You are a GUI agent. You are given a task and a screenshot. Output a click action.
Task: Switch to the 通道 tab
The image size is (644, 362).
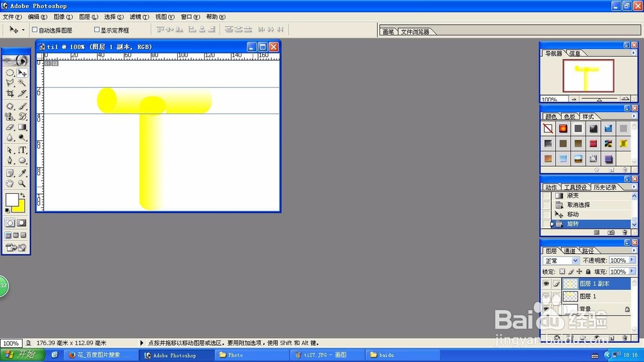point(570,251)
